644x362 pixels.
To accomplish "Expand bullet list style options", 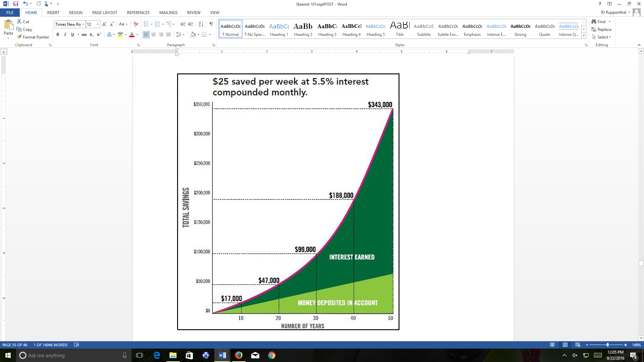I will (152, 24).
